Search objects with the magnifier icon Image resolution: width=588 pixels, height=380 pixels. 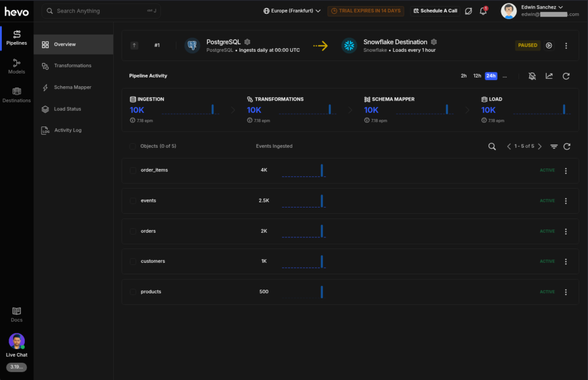click(x=492, y=147)
